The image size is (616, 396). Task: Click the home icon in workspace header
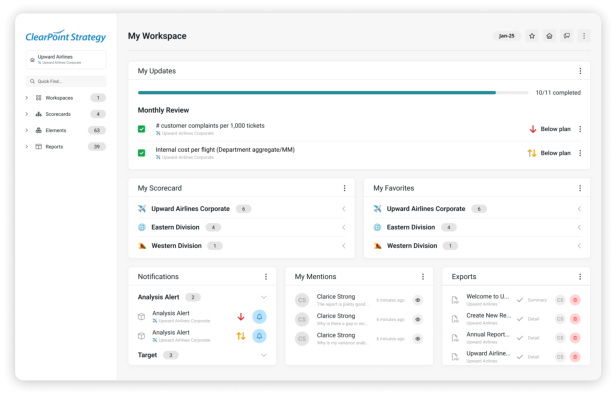pos(549,36)
